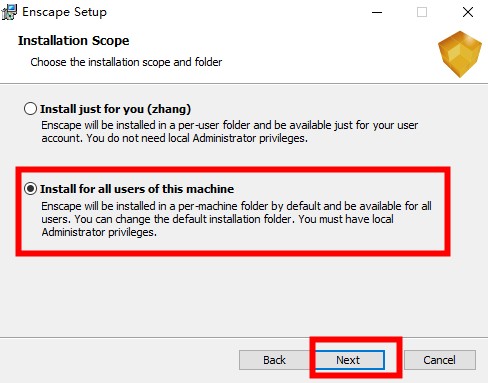Abort setup with the Cancel button
The image size is (488, 383).
[439, 360]
